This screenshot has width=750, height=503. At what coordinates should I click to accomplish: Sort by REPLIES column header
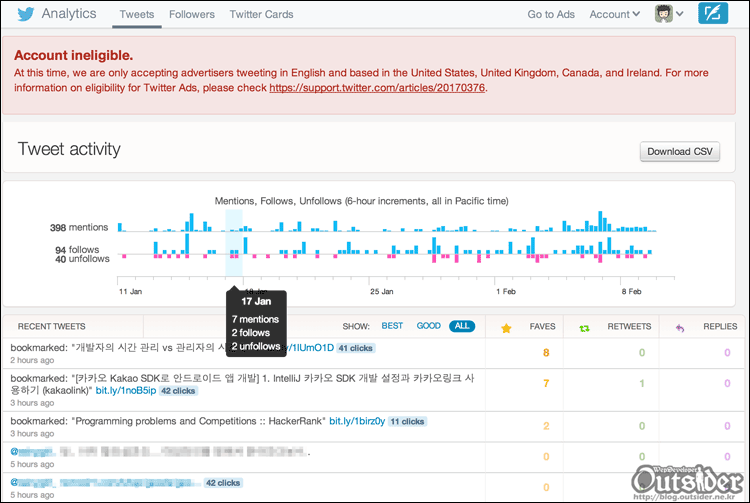point(720,327)
